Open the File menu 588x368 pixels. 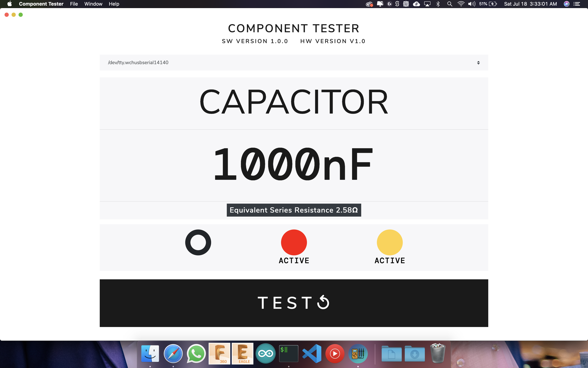click(74, 4)
